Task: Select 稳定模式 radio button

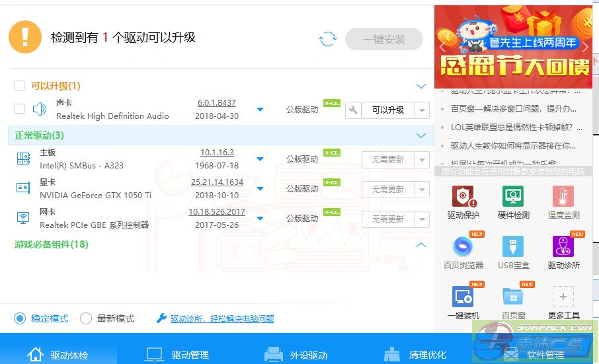Action: pos(20,318)
